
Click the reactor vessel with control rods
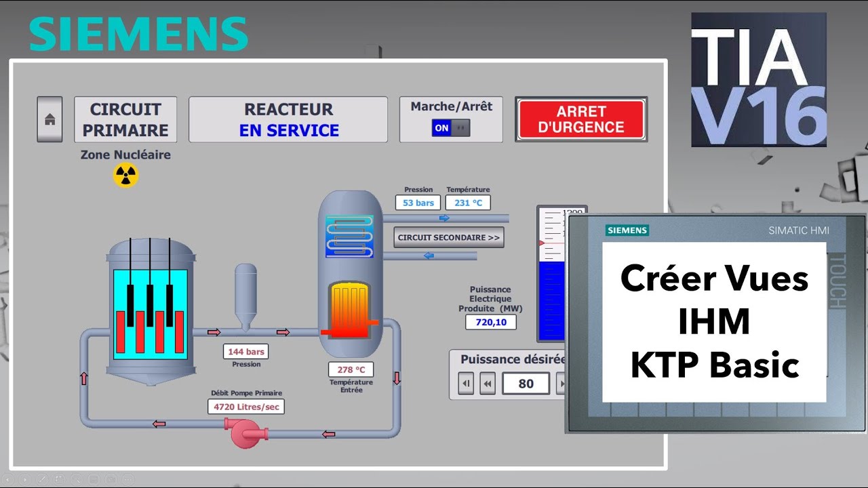point(151,310)
